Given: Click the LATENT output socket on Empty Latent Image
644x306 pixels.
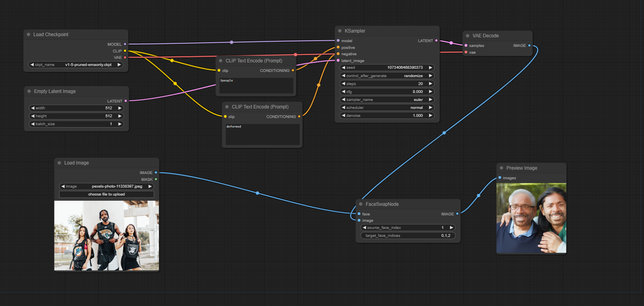Looking at the screenshot, I should tap(126, 101).
